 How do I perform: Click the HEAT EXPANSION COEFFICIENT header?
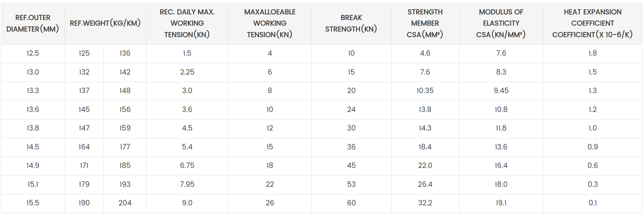592,23
